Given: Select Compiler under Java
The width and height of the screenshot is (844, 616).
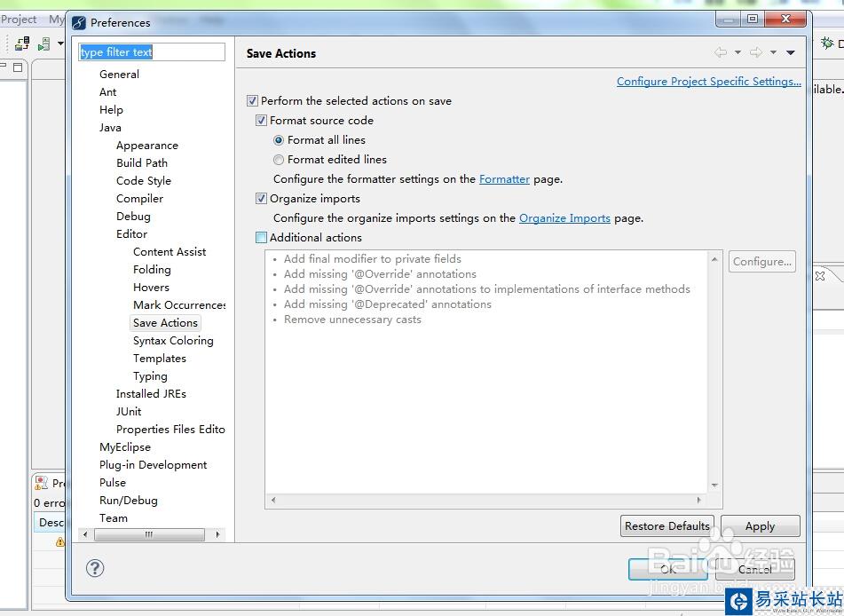Looking at the screenshot, I should tap(139, 199).
